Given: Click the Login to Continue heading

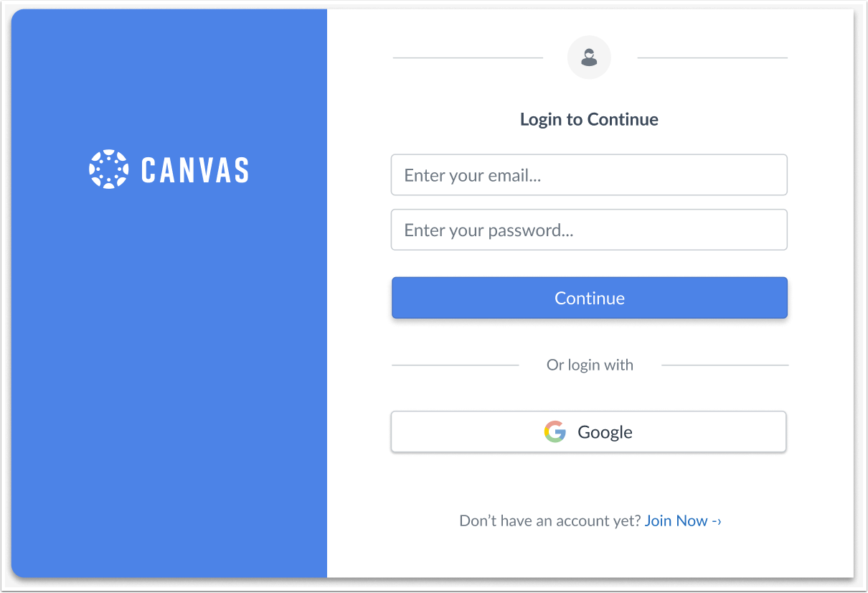Looking at the screenshot, I should 589,119.
